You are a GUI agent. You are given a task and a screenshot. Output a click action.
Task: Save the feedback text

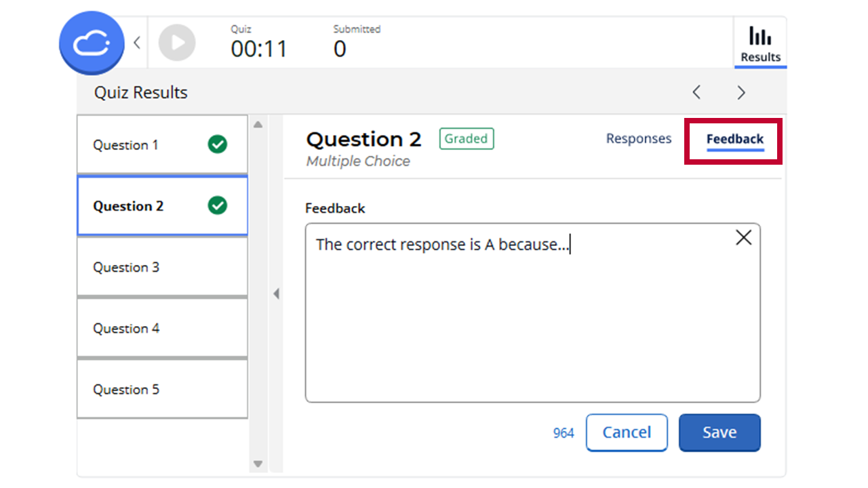719,432
